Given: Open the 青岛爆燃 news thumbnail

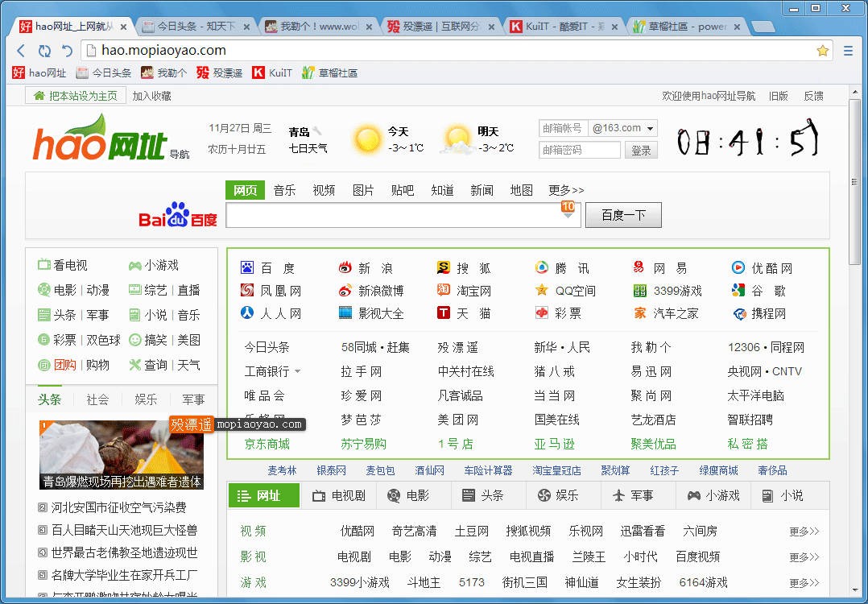Looking at the screenshot, I should pyautogui.click(x=122, y=454).
